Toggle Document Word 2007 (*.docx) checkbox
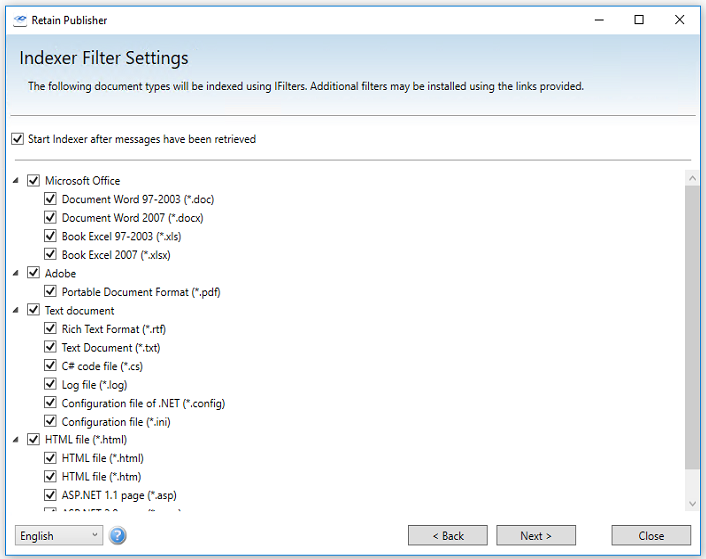This screenshot has height=559, width=706. click(x=51, y=218)
